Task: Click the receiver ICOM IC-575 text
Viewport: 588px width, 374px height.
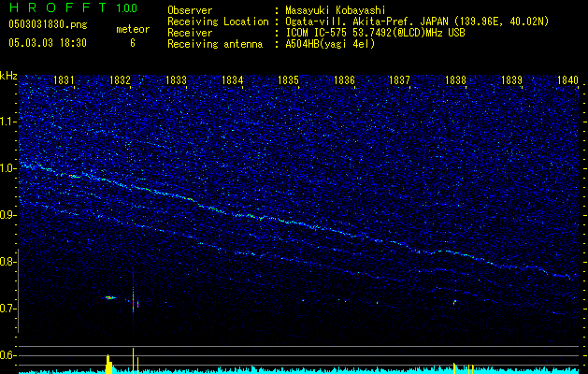Action: (x=375, y=33)
